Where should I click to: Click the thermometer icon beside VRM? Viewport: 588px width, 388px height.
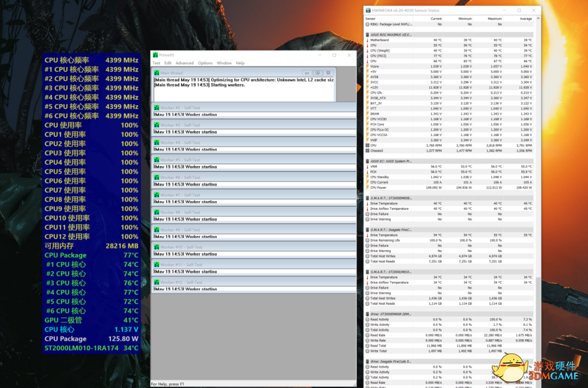(x=367, y=167)
